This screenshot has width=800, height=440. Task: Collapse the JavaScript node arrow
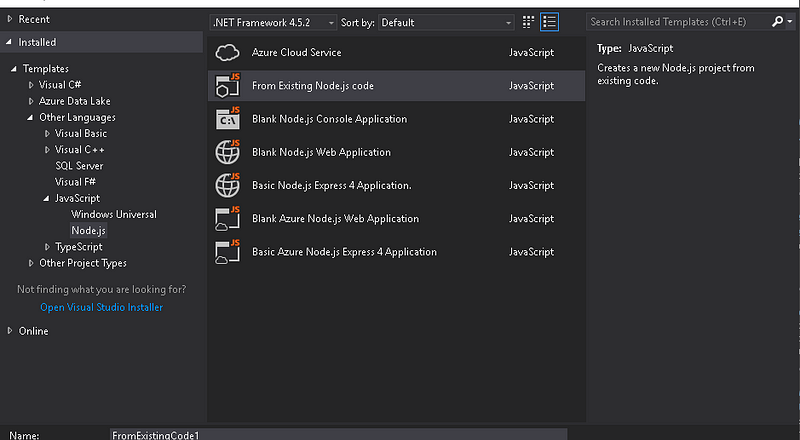coord(46,198)
